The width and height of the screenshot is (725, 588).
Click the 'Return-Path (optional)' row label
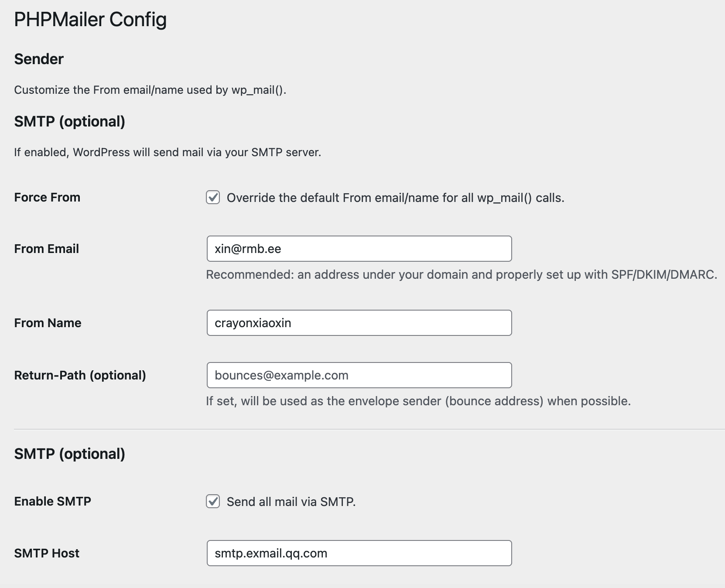coord(80,376)
